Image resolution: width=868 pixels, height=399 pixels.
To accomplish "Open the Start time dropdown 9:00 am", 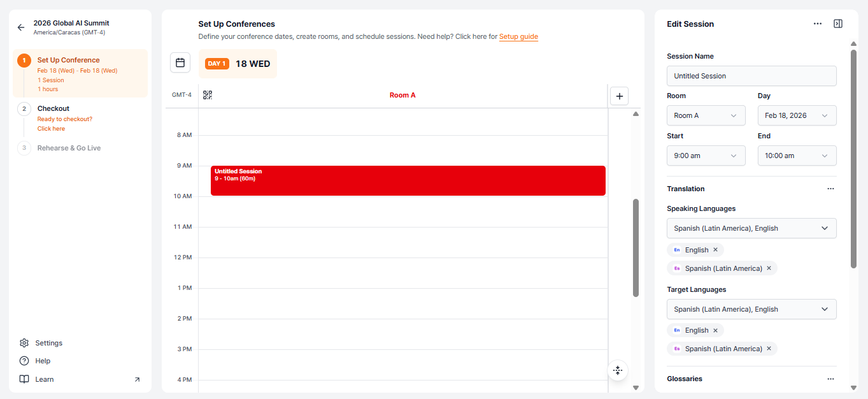I will click(x=706, y=156).
